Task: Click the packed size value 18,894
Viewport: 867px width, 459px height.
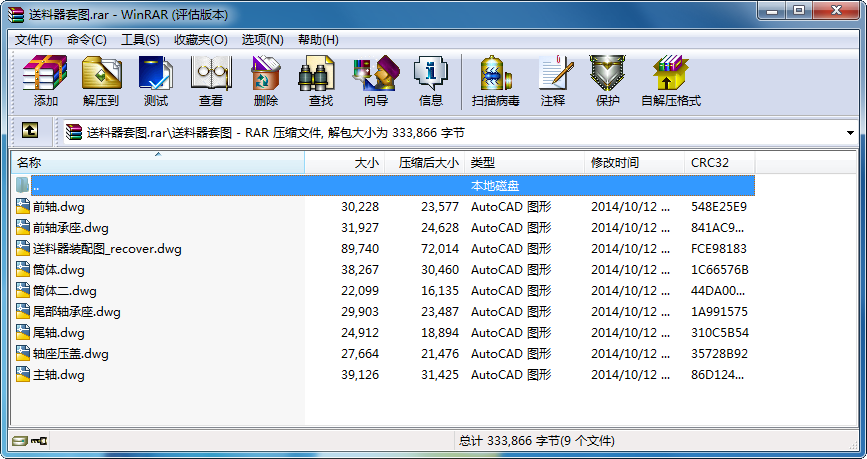Action: pyautogui.click(x=440, y=333)
